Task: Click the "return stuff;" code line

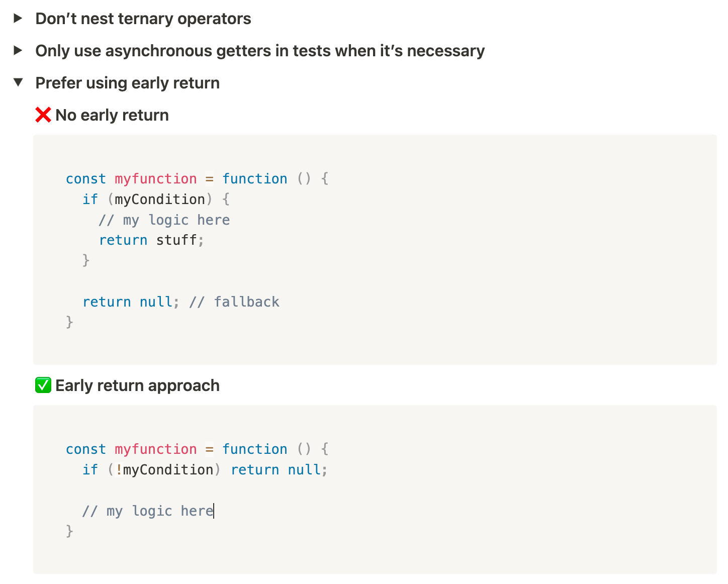Action: click(151, 240)
